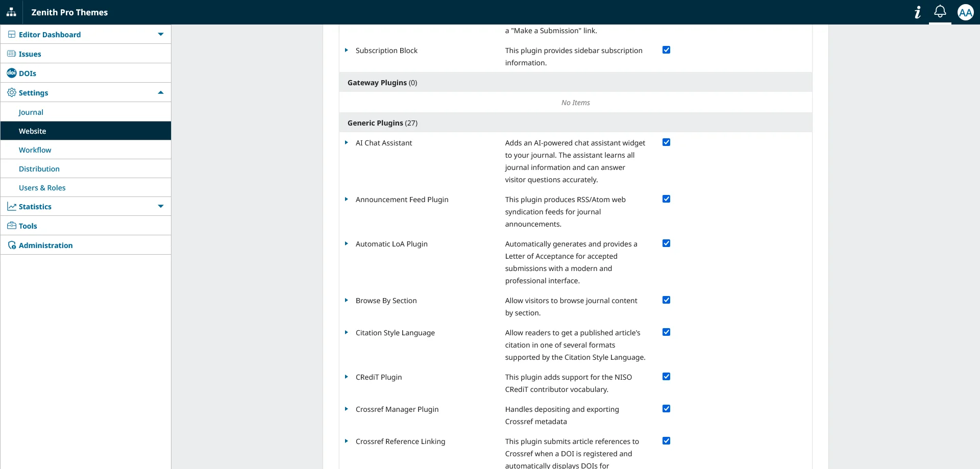Uncheck Announcement Feed Plugin

666,199
